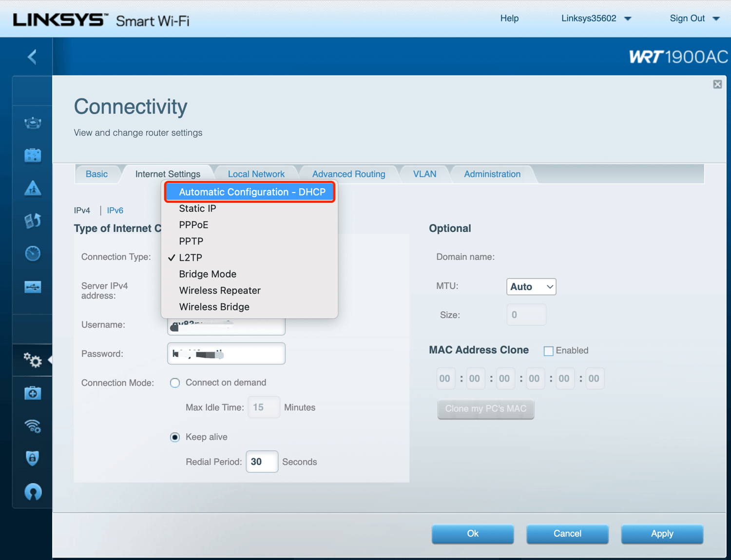Open the MTU Auto dropdown
Image resolution: width=731 pixels, height=560 pixels.
(x=531, y=287)
